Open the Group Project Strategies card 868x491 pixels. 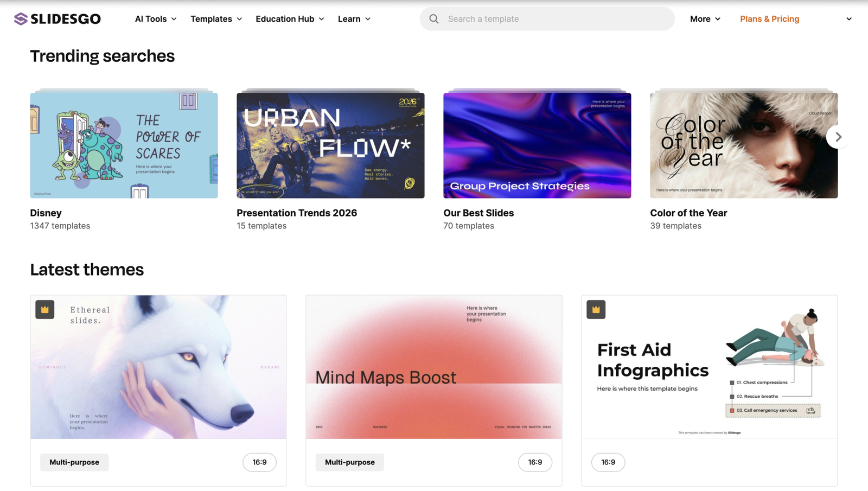pyautogui.click(x=537, y=145)
